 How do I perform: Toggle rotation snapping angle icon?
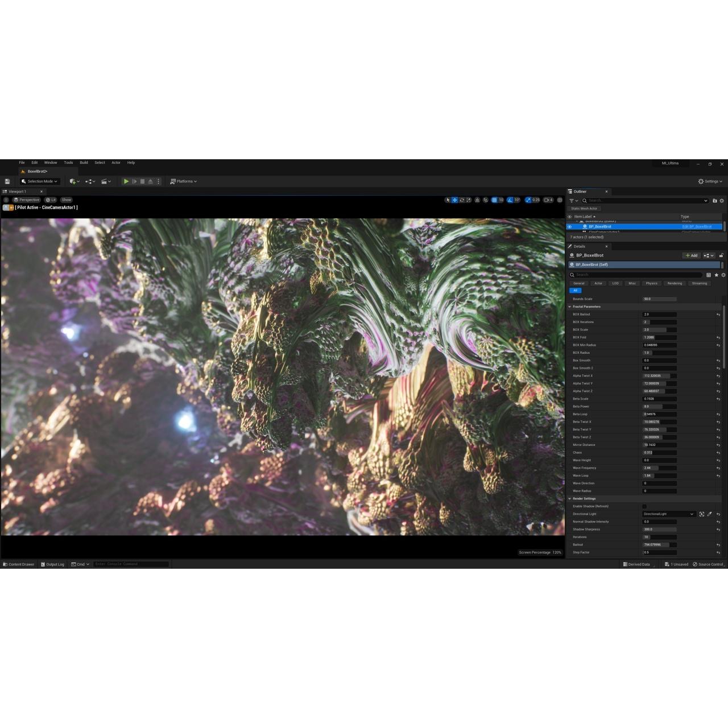coord(510,200)
